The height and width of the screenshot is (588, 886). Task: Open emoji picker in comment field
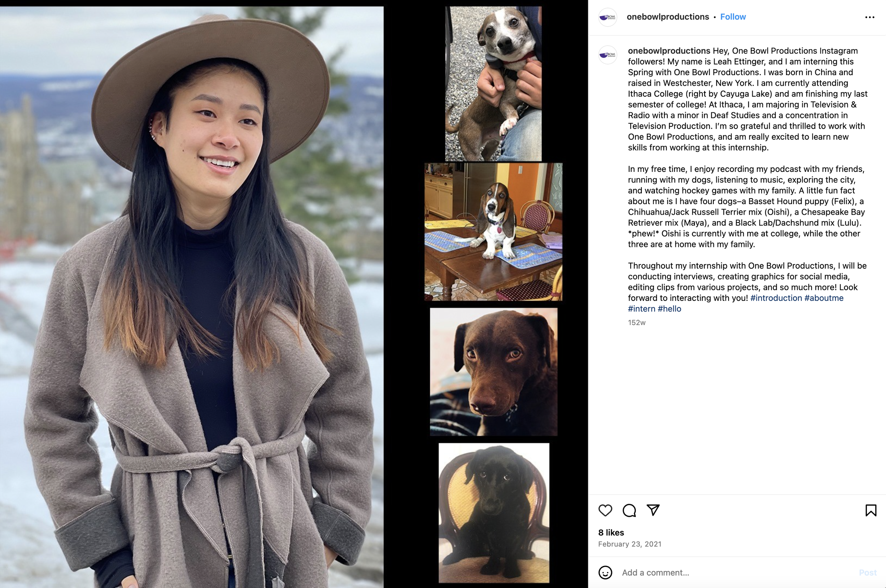[605, 573]
